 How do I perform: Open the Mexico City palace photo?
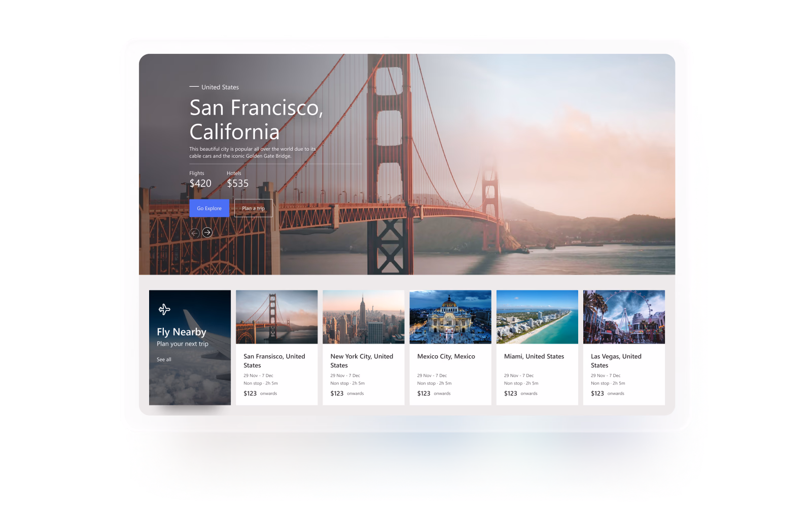[450, 317]
